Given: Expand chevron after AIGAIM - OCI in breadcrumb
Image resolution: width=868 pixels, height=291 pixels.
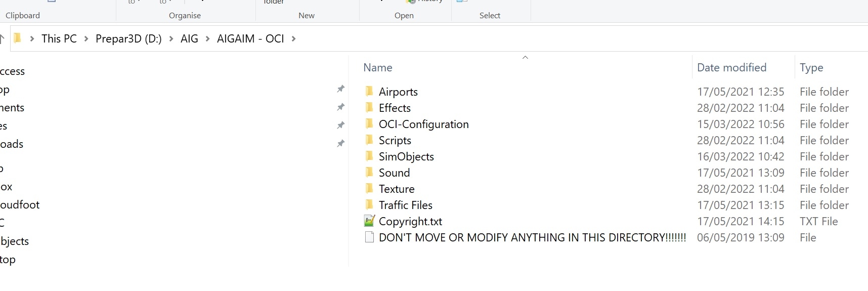Looking at the screenshot, I should 293,39.
